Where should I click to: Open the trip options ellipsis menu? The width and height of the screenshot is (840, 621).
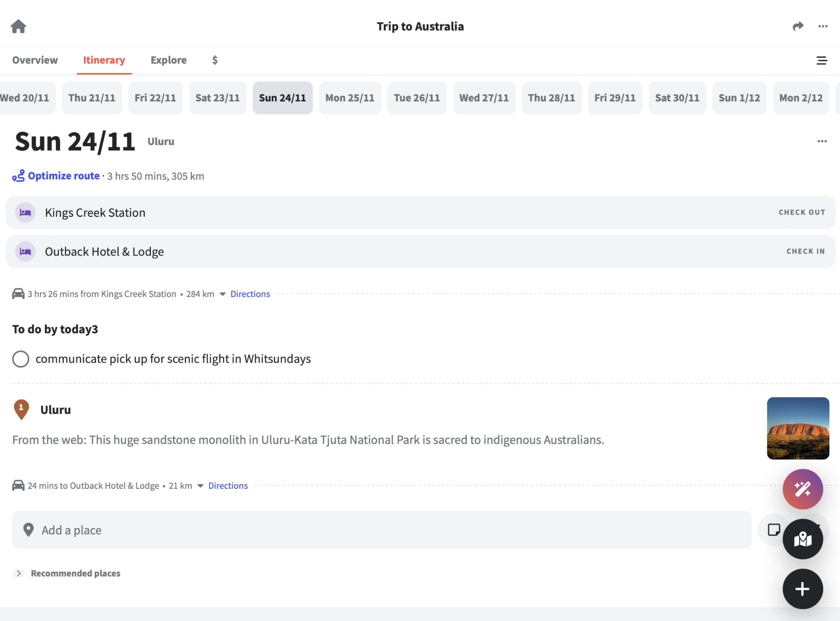pyautogui.click(x=823, y=26)
